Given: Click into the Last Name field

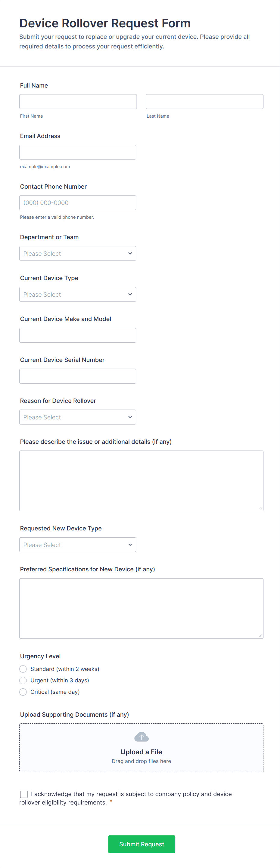Looking at the screenshot, I should (204, 101).
